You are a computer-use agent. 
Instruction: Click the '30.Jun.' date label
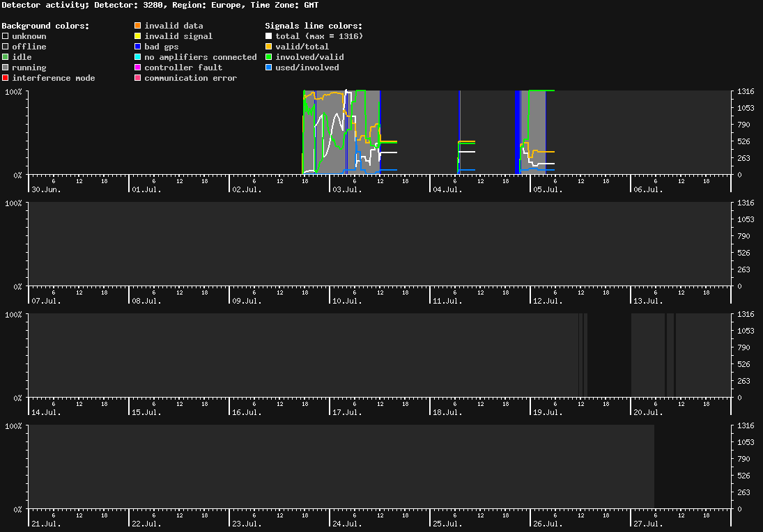click(x=46, y=189)
